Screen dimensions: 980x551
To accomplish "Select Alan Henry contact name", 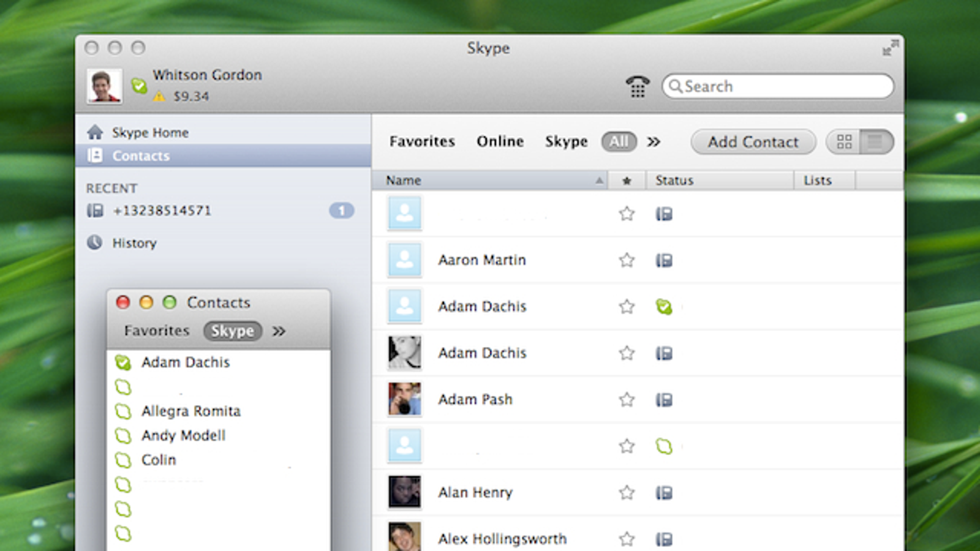I will 475,493.
